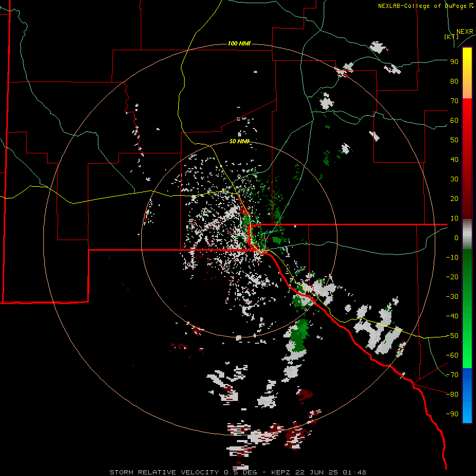Click the -30 value on velocity scale

(x=452, y=297)
